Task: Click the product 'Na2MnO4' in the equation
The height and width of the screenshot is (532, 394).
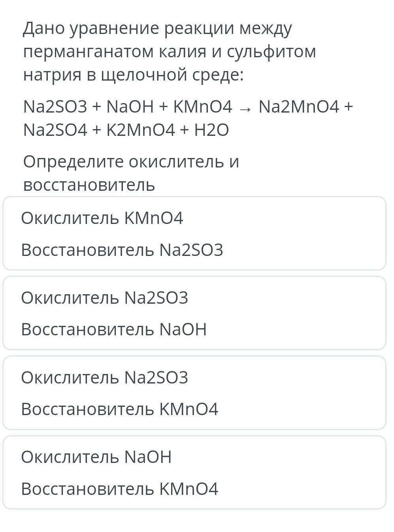Action: (x=299, y=107)
